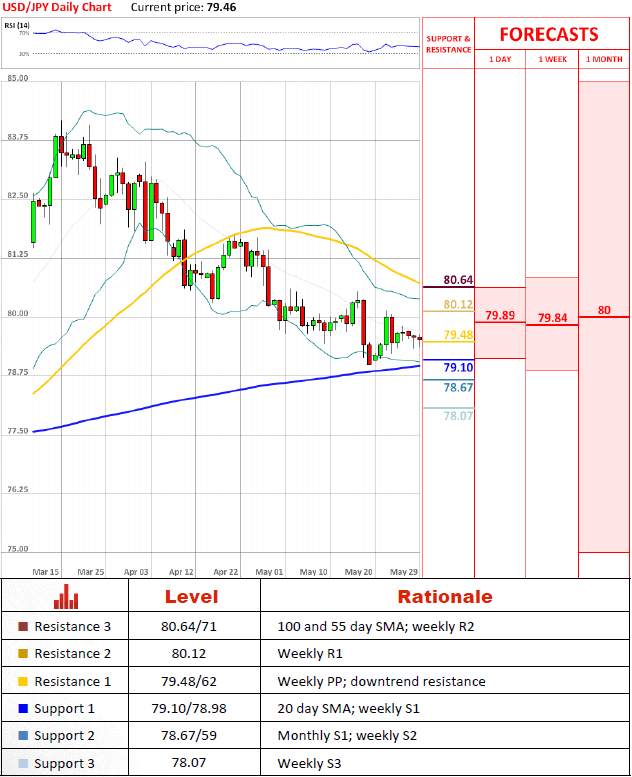Click the 1 week forecast value 79.84
Screen dimensions: 632x777
[x=552, y=318]
